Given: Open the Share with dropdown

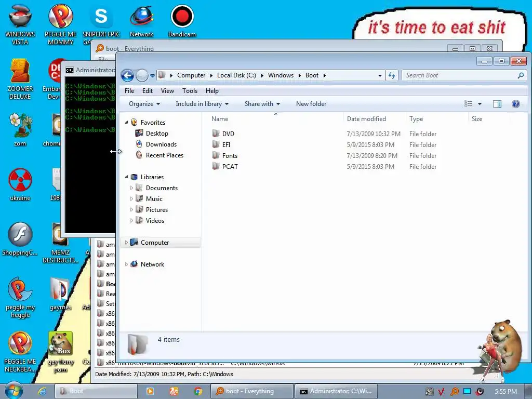Looking at the screenshot, I should tap(262, 104).
